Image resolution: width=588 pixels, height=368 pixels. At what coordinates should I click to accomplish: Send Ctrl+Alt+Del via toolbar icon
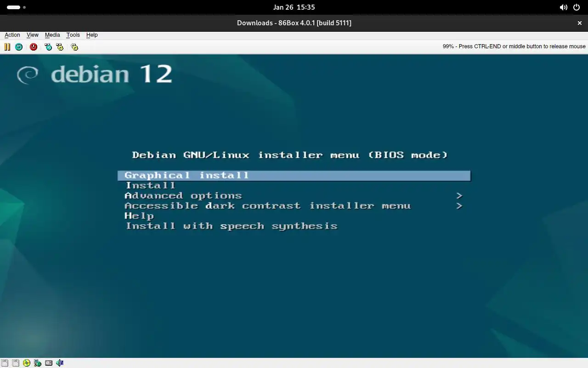(48, 47)
